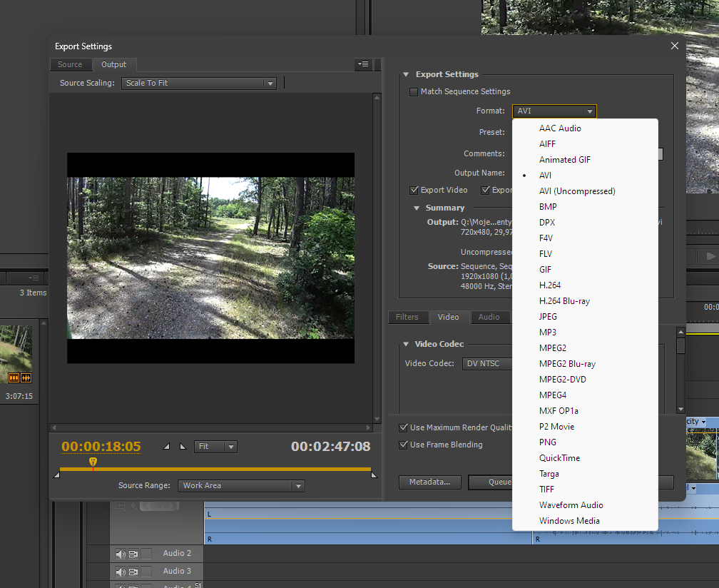Screen dimensions: 719x588
Task: Select AVI (Uncompressed) format
Action: pos(585,191)
